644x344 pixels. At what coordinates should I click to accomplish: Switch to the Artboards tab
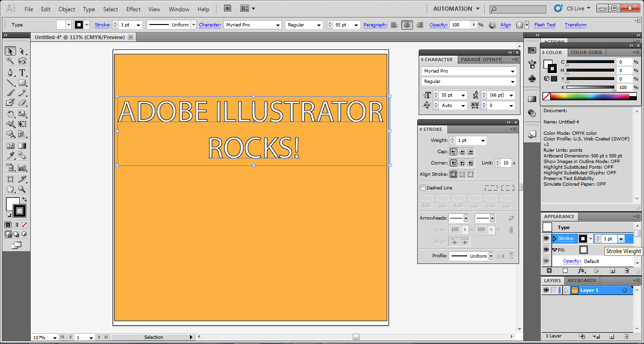582,280
